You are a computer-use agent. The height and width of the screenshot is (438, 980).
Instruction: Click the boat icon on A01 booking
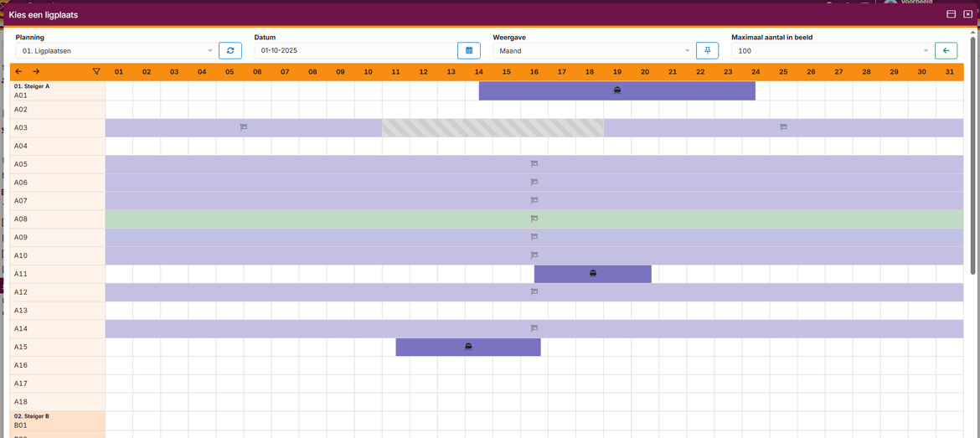[616, 90]
